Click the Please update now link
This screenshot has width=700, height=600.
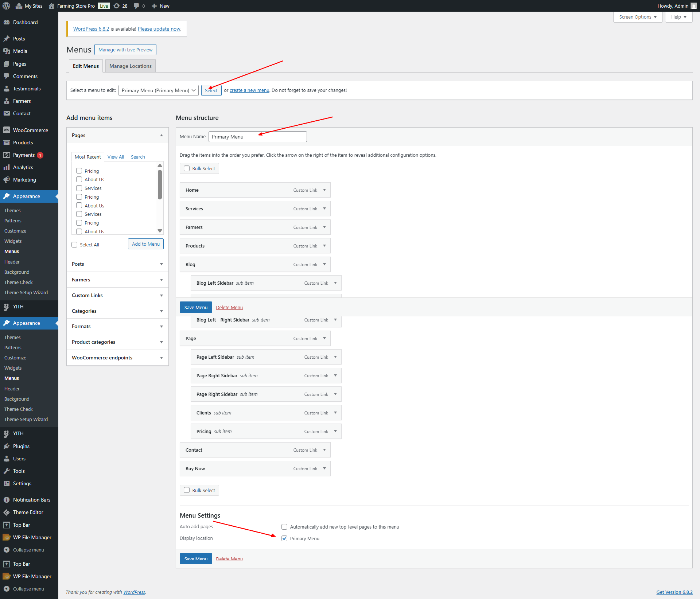pyautogui.click(x=159, y=29)
